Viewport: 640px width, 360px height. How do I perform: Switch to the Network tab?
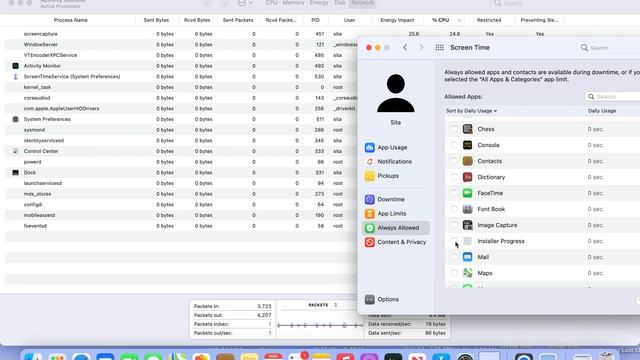pos(362,3)
